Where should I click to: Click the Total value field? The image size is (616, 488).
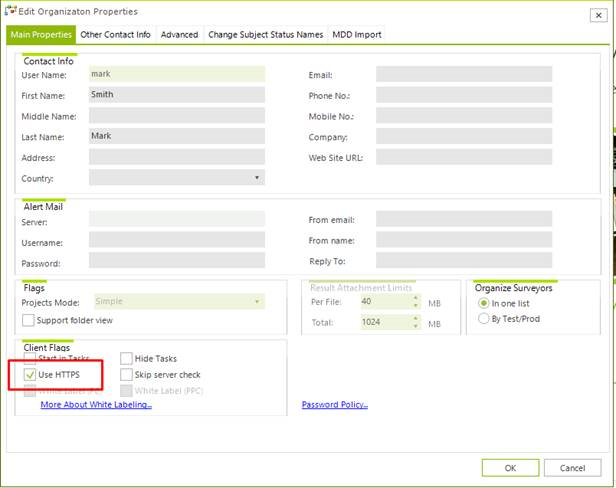[386, 322]
